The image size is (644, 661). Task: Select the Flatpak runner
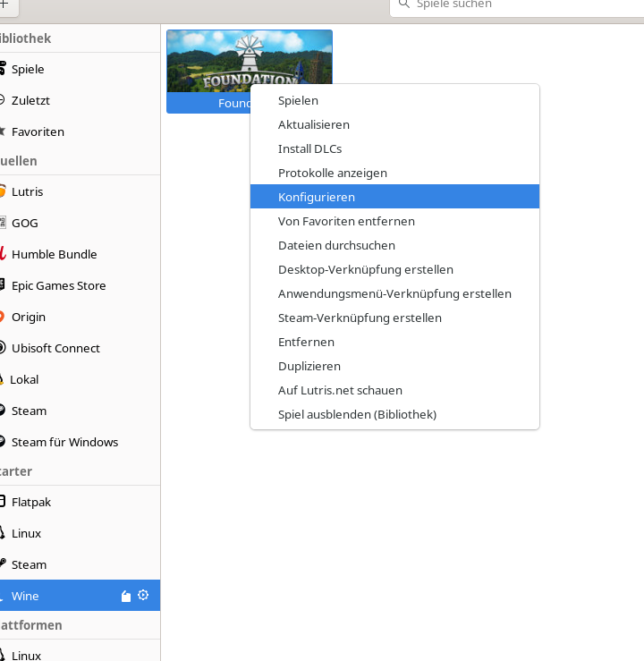[80, 502]
